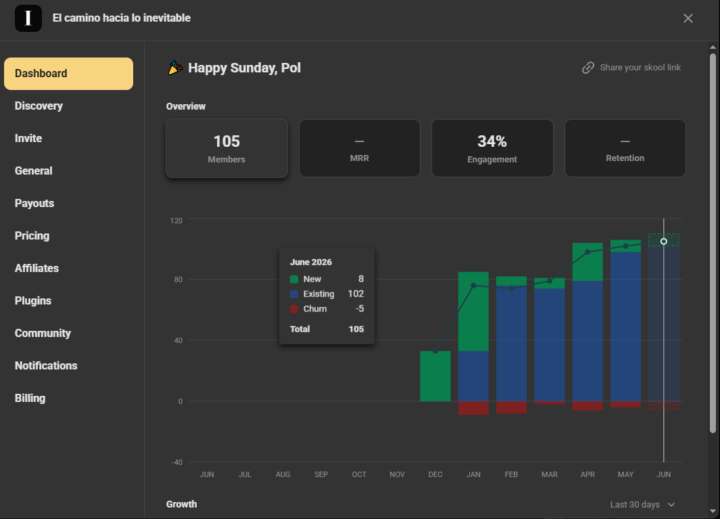Viewport: 720px width, 519px height.
Task: Click the party popper emoji icon
Action: [x=174, y=68]
